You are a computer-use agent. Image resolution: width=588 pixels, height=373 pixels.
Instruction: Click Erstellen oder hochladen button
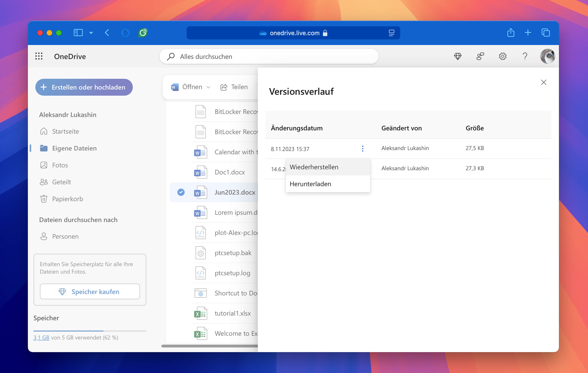[84, 87]
